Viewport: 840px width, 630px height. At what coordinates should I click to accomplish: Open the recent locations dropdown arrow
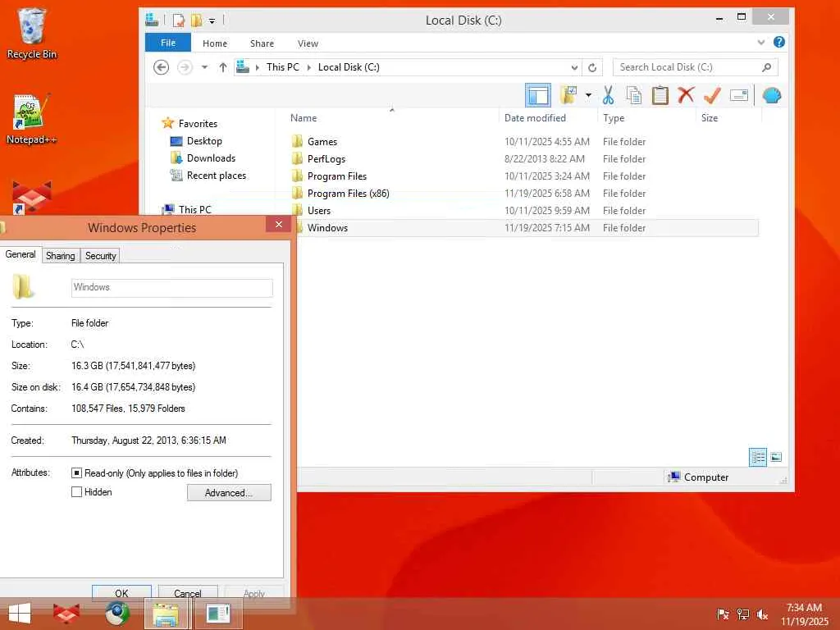pyautogui.click(x=204, y=67)
